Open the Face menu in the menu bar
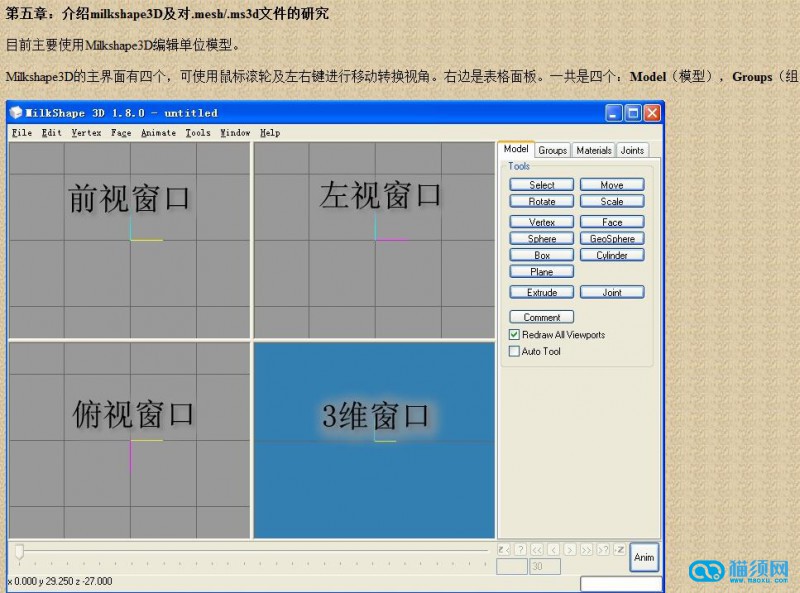The height and width of the screenshot is (593, 800). point(121,133)
